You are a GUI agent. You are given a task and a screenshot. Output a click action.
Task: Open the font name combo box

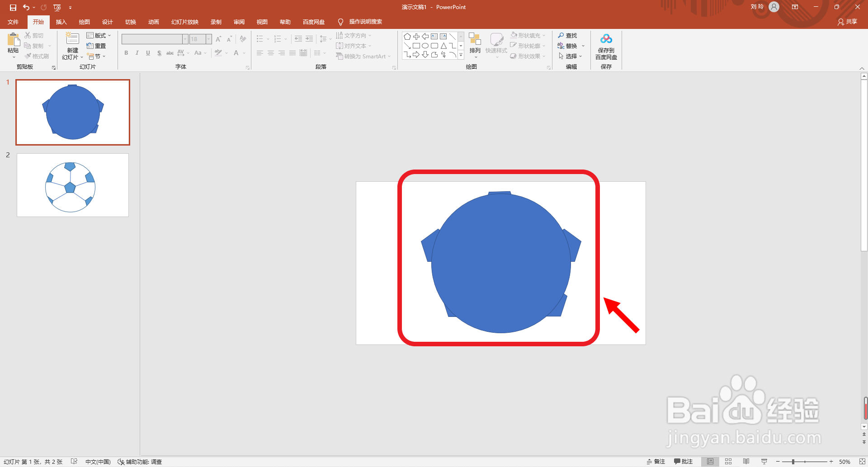click(x=154, y=39)
